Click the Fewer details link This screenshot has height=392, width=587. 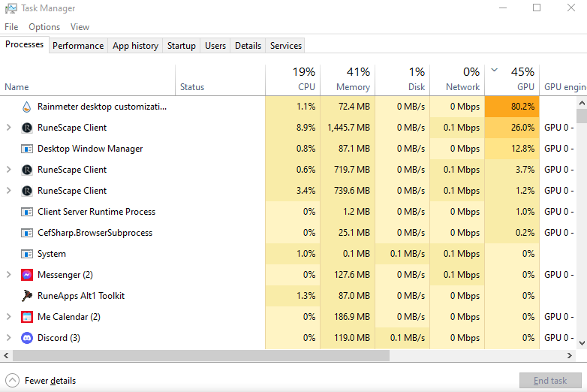pos(50,381)
